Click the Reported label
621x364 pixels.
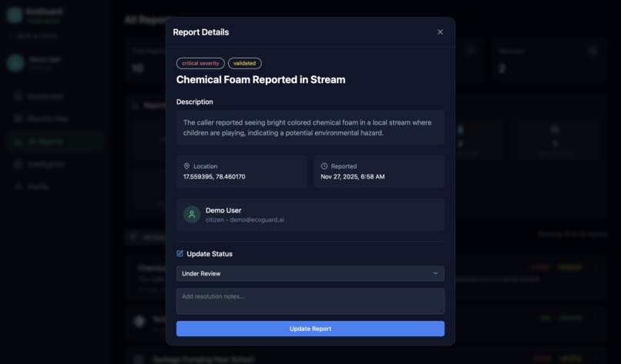[x=344, y=166]
